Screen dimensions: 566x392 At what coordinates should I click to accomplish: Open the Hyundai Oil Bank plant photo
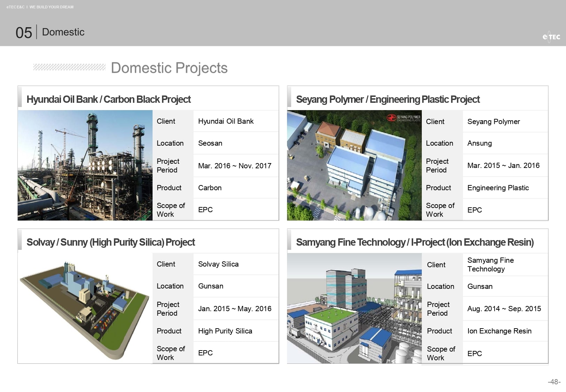pyautogui.click(x=85, y=165)
